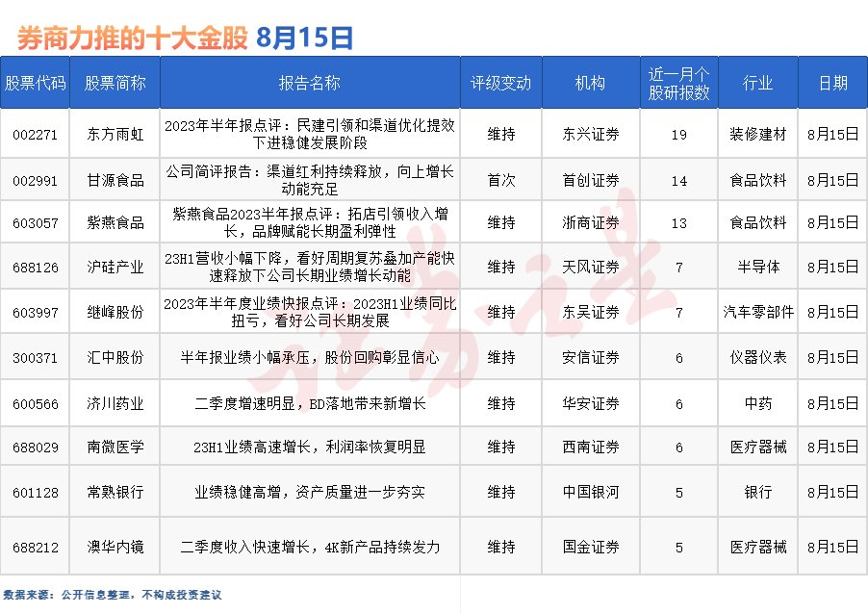Image resolution: width=868 pixels, height=614 pixels.
Task: Select stock code 601128
Action: (x=35, y=492)
